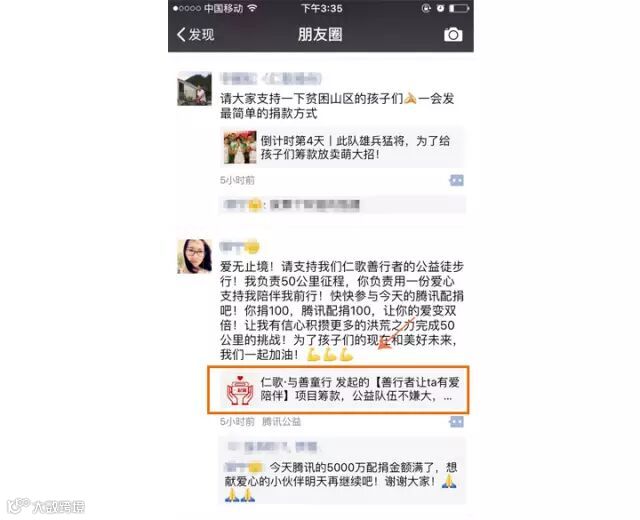
Task: Tap second post's blurred author name
Action: click(240, 246)
